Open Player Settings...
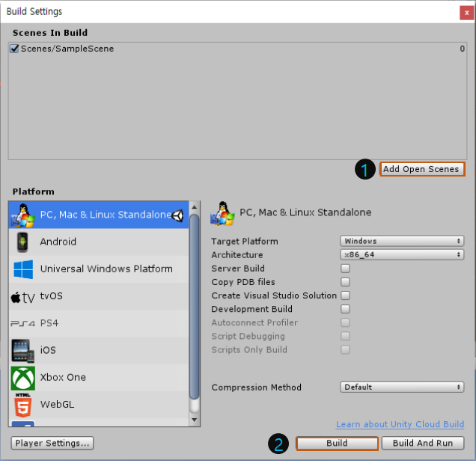Image resolution: width=476 pixels, height=466 pixels. pyautogui.click(x=52, y=444)
